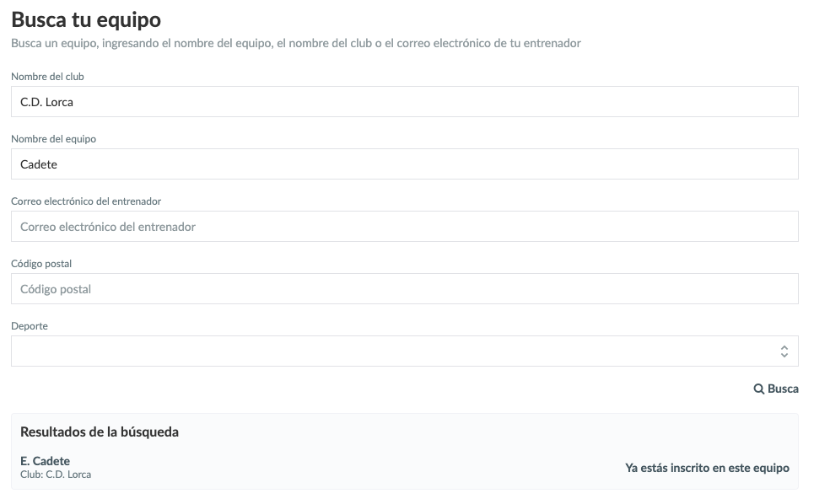Click the C.D. Lorca club name value

tap(47, 101)
